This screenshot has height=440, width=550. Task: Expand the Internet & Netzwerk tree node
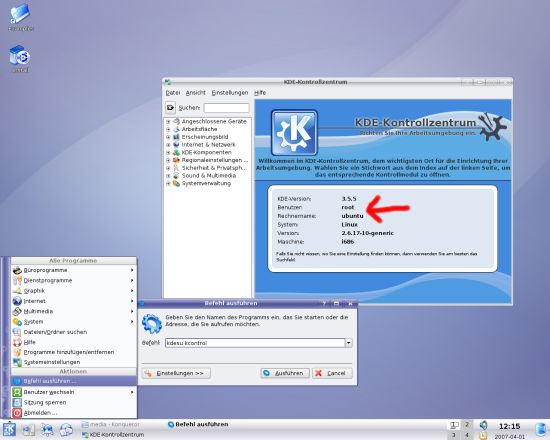(168, 145)
